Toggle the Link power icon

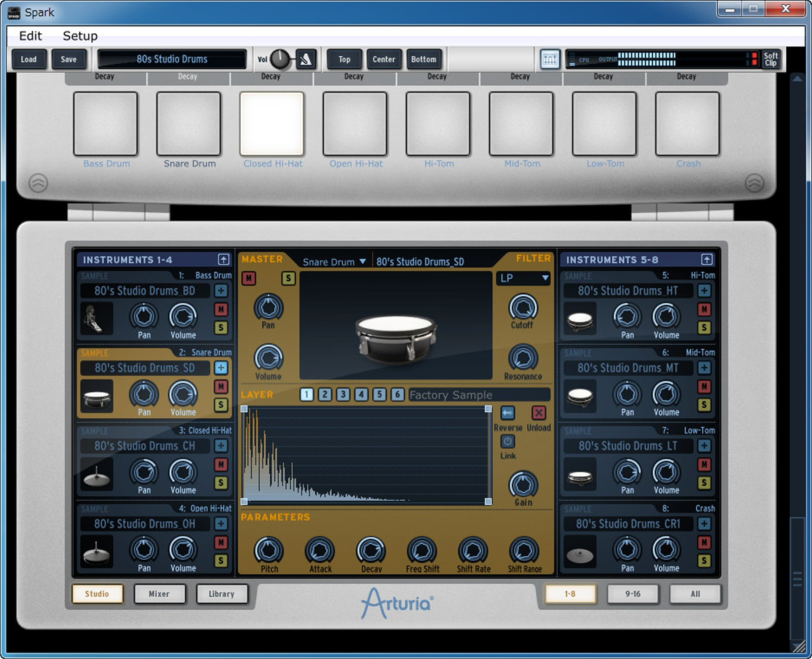[508, 442]
